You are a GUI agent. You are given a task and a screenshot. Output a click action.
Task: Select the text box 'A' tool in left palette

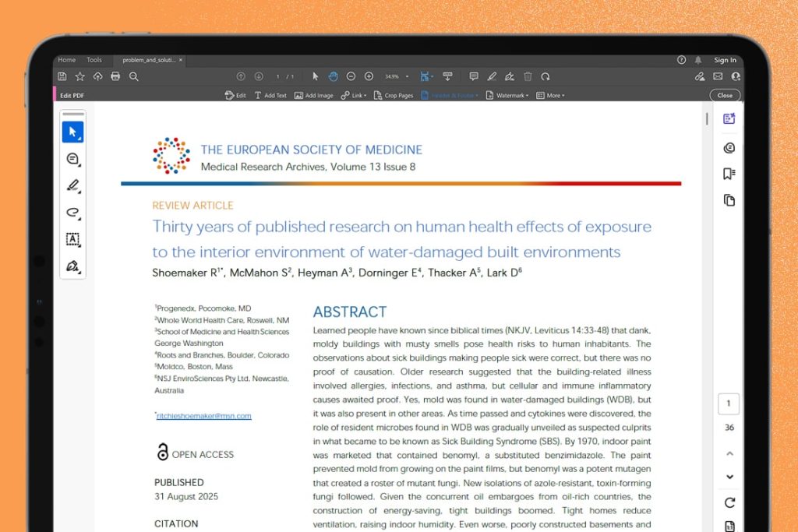pos(72,239)
